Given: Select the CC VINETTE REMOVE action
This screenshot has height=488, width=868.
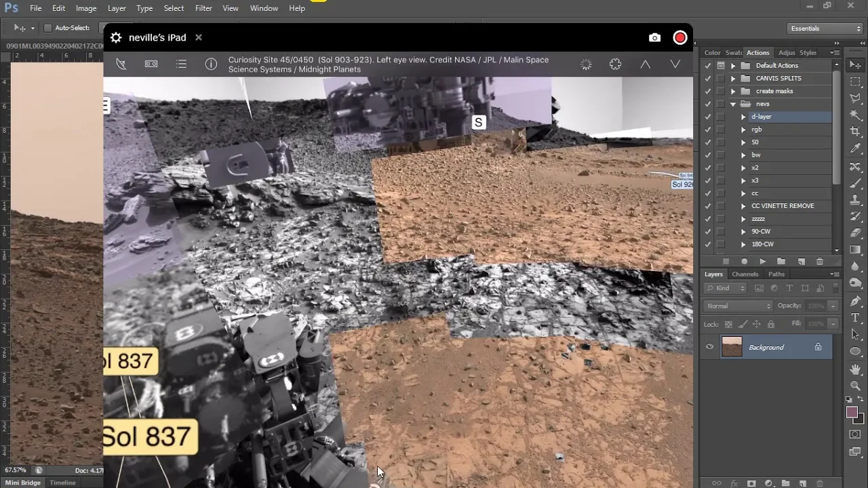Looking at the screenshot, I should (783, 206).
